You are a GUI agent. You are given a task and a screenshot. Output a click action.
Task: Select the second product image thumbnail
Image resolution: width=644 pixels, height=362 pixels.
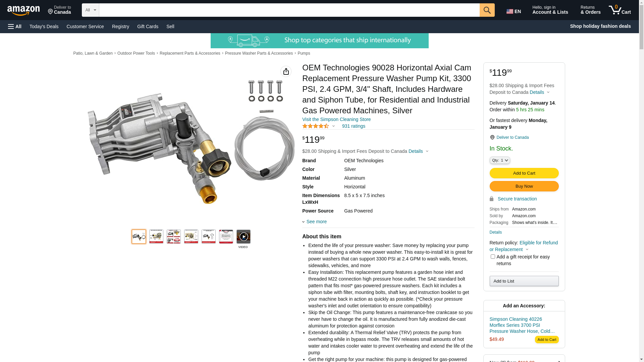156,237
